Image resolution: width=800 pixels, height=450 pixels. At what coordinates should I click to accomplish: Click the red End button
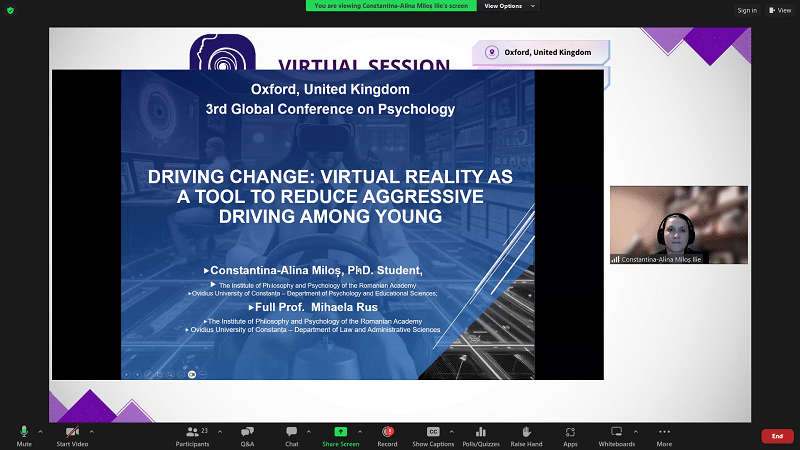coord(777,436)
